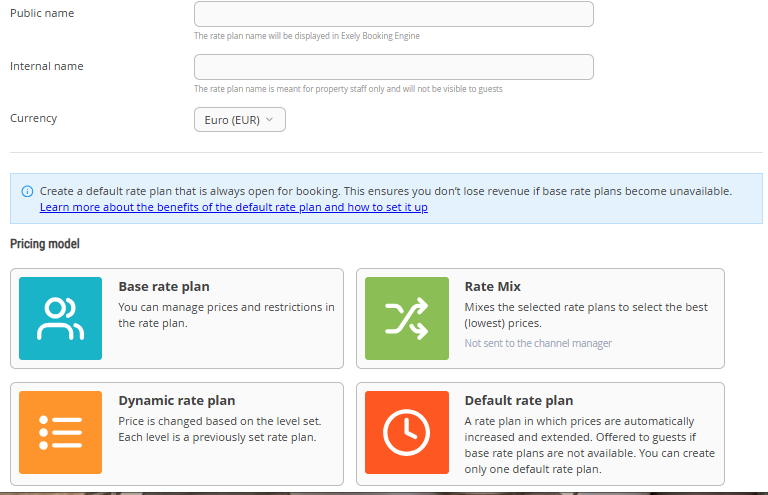Open the Euro (EUR) currency dropdown
The width and height of the screenshot is (768, 495).
[x=239, y=120]
